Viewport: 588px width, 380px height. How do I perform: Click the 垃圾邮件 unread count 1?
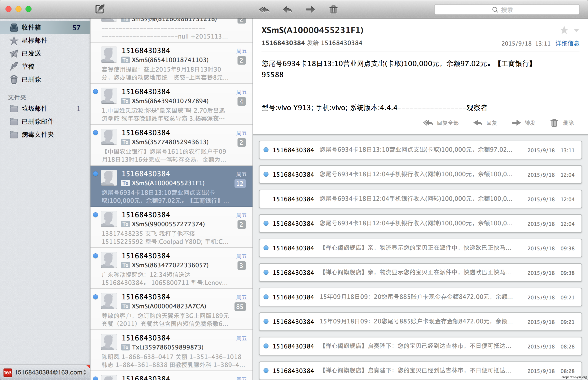pos(78,109)
